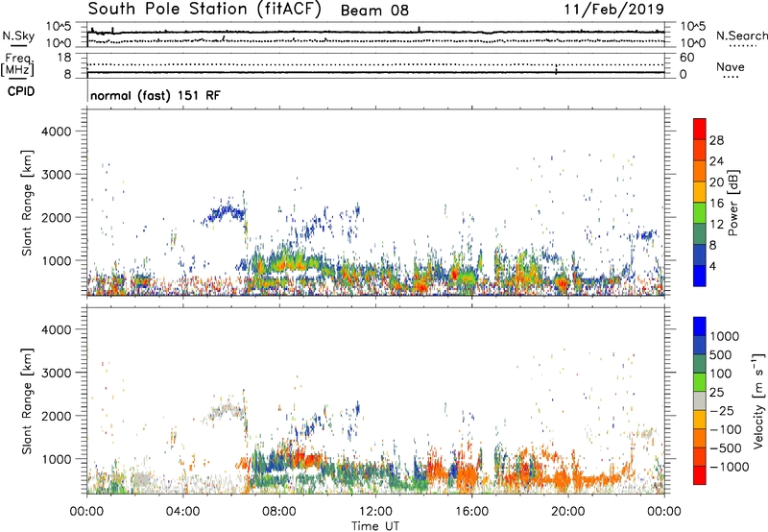Click the "N.Search" legend label
The image size is (768, 532).
(741, 36)
